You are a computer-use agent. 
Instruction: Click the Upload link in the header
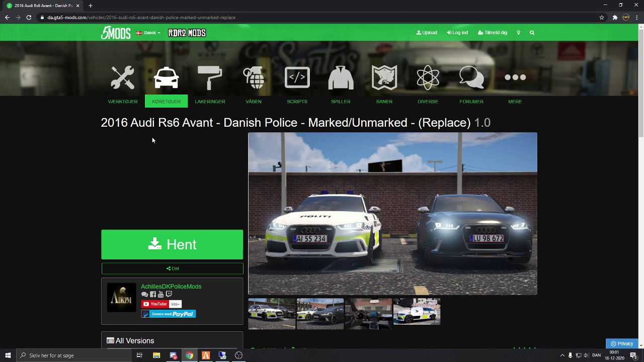coord(427,33)
